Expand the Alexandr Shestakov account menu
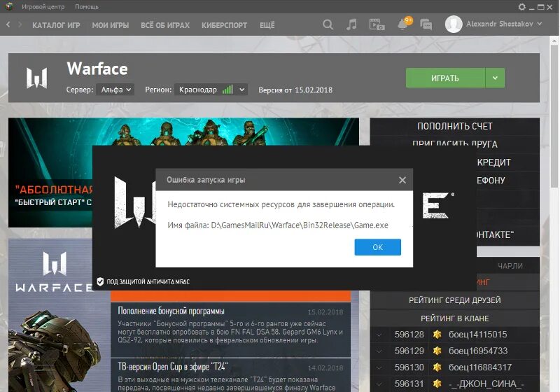This screenshot has width=560, height=392. (x=539, y=24)
